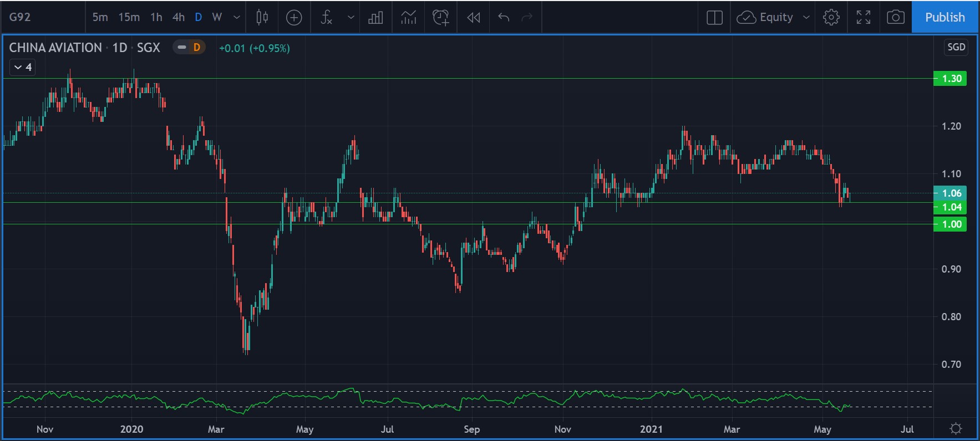Click the Sep label on time axis
980x441 pixels.
(x=471, y=429)
